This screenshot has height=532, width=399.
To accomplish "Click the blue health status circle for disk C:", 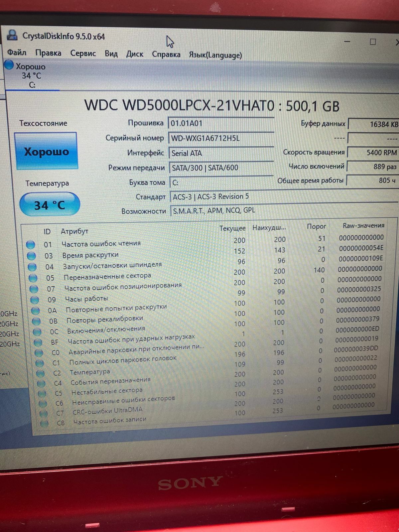I will 9,65.
